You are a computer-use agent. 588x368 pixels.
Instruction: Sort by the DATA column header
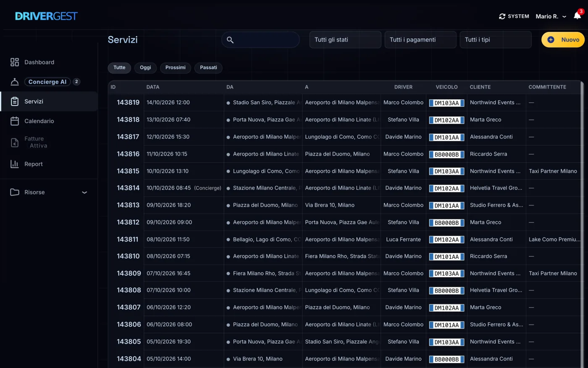[153, 87]
